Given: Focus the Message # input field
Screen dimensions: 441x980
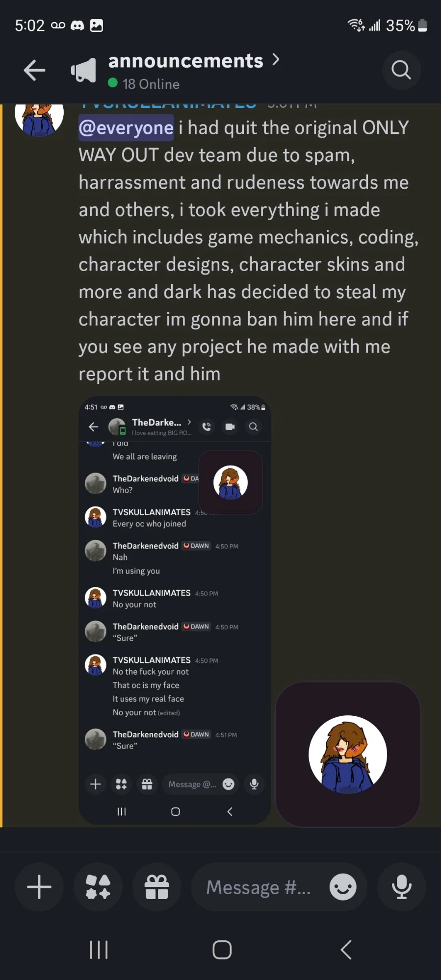Looking at the screenshot, I should click(259, 887).
